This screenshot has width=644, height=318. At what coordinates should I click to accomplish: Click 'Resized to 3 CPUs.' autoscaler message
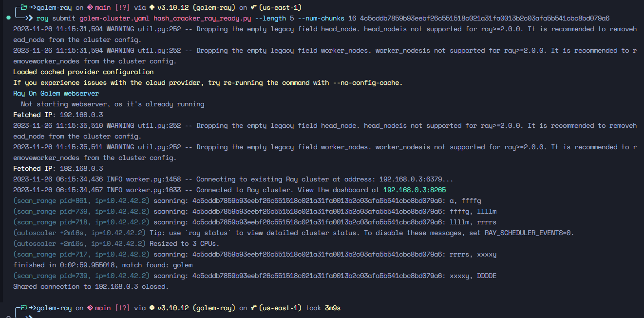185,244
